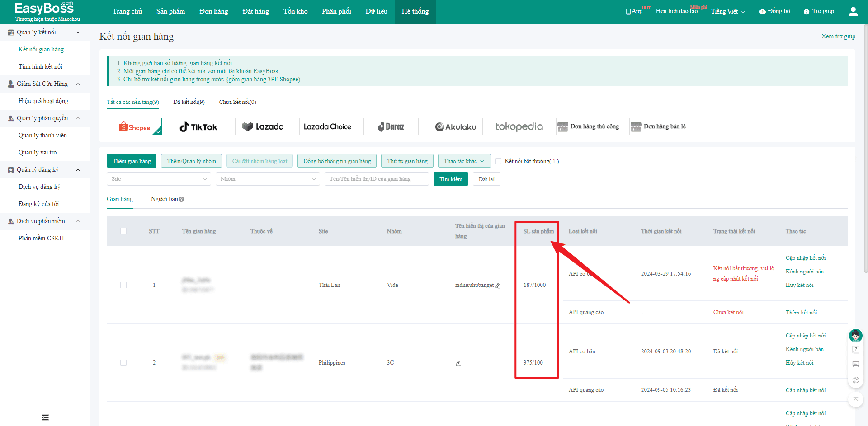Open the Trợ giúp question mark icon
Screen dimensions: 868x426
point(807,12)
